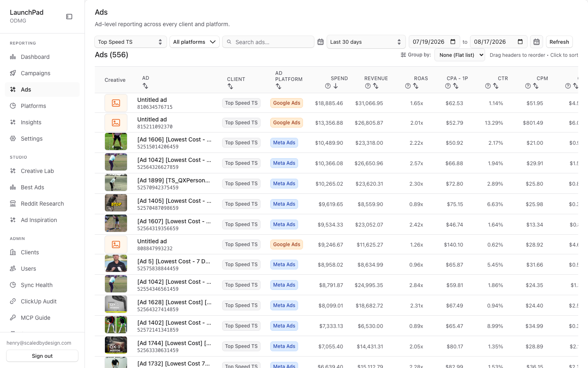Click the $18,885.46 spend cell

(329, 103)
